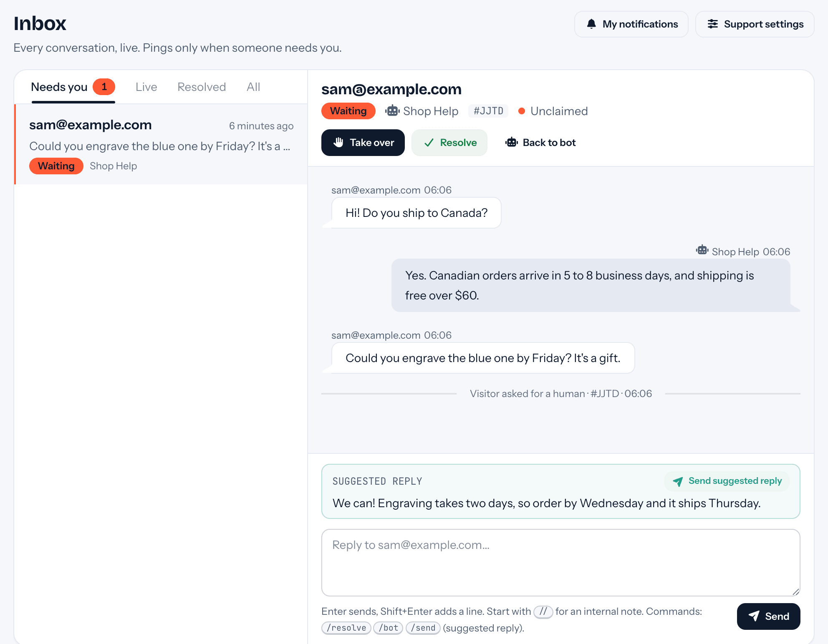828x644 pixels.
Task: Click the Waiting badge in the conversation header
Action: click(348, 111)
